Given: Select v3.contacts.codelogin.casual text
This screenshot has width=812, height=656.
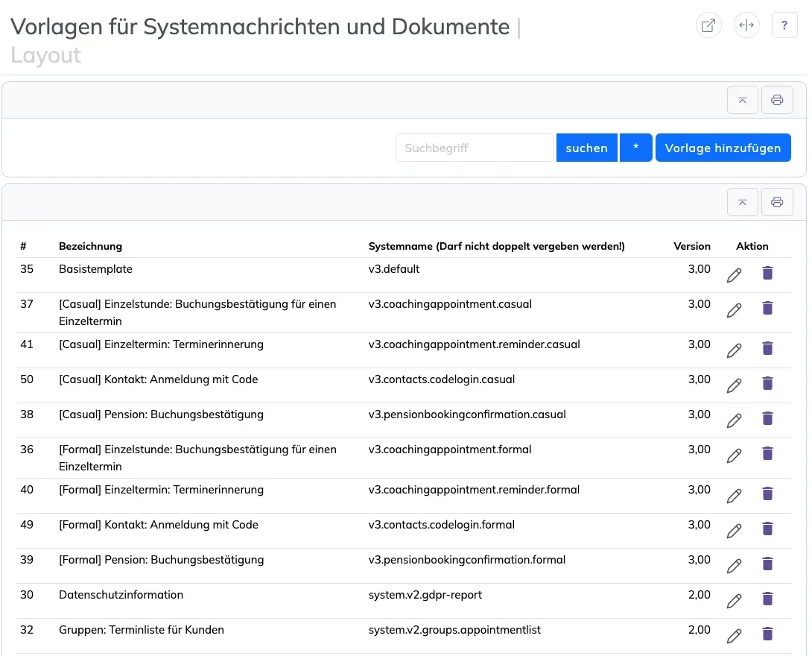Looking at the screenshot, I should (442, 379).
